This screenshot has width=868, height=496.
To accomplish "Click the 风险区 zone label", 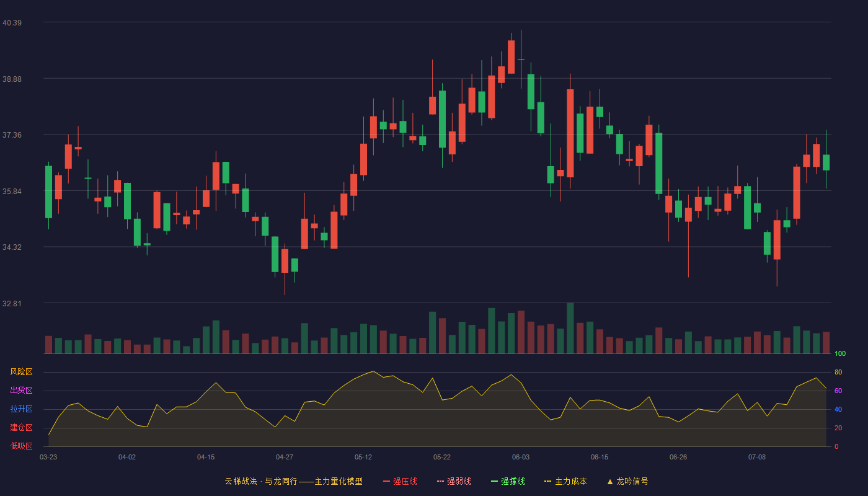I will [x=21, y=372].
